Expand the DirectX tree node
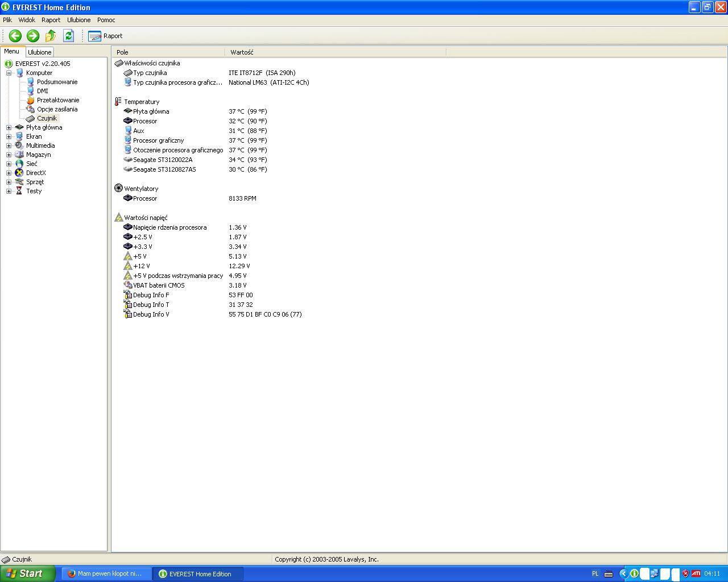Viewport: 728px width, 582px height. [x=9, y=173]
